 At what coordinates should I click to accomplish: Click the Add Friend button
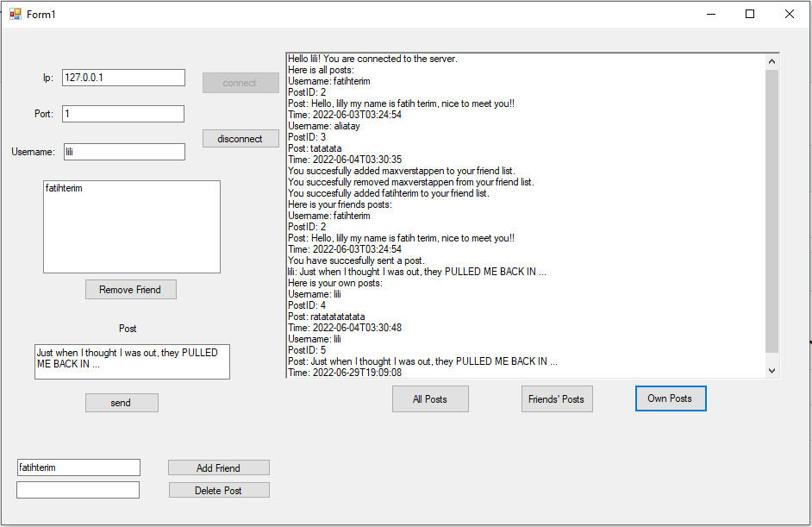click(219, 468)
